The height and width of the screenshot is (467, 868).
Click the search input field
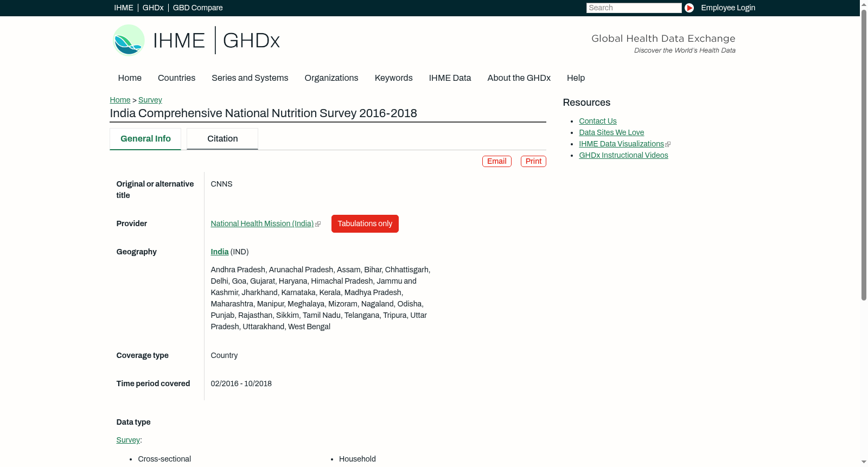[x=634, y=8]
